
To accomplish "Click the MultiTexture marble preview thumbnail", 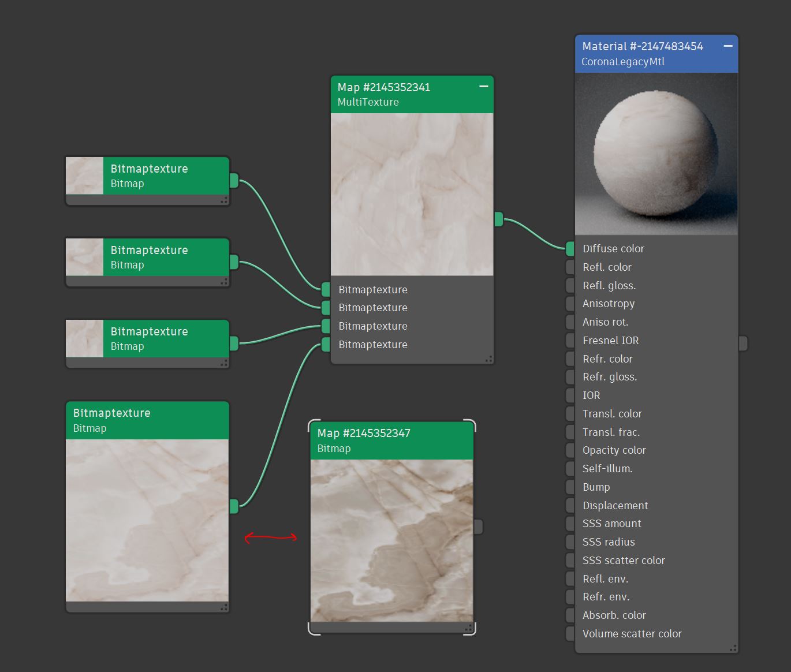I will click(412, 195).
